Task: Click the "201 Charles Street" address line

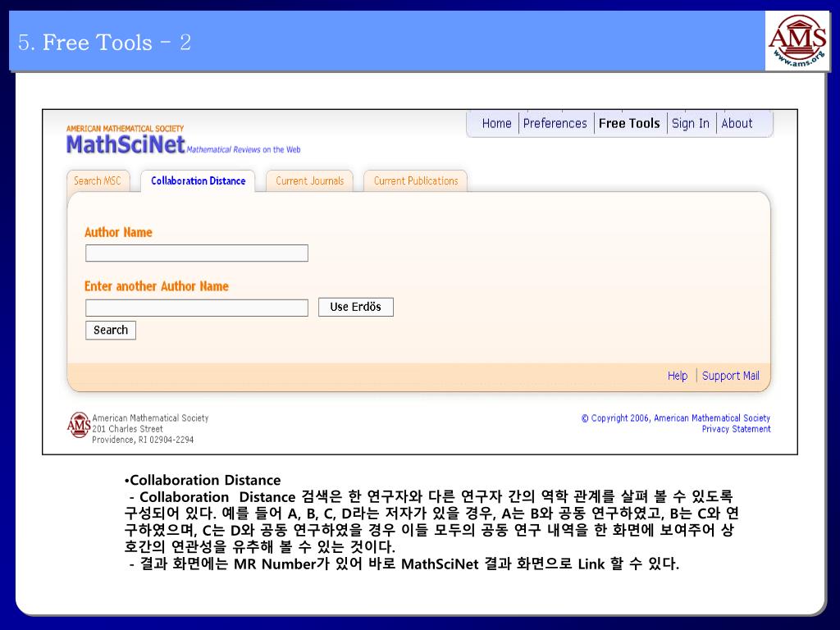Action: tap(127, 429)
